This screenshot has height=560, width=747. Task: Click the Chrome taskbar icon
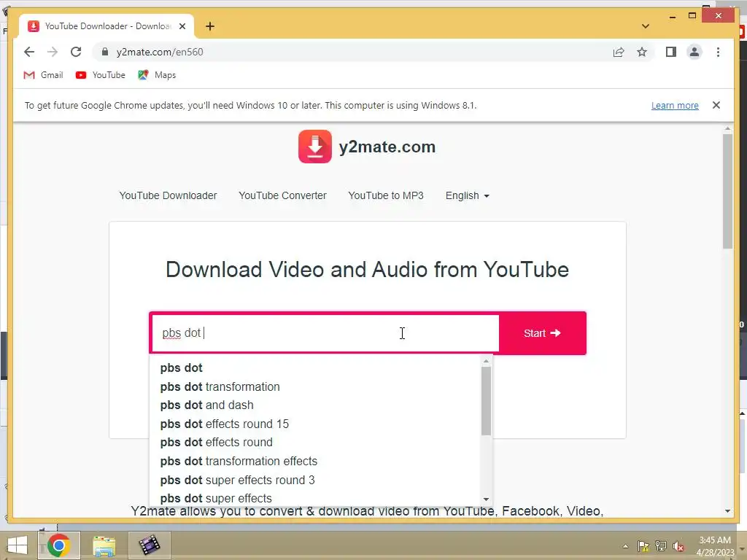pyautogui.click(x=58, y=545)
